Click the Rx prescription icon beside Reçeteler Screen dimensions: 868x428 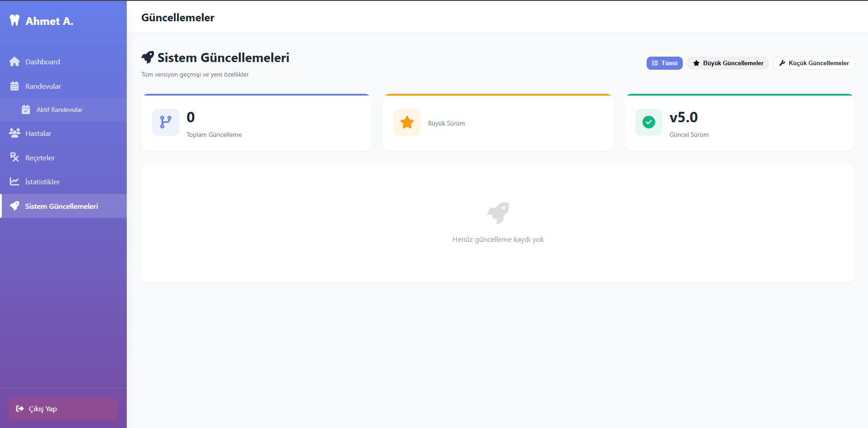click(x=14, y=157)
